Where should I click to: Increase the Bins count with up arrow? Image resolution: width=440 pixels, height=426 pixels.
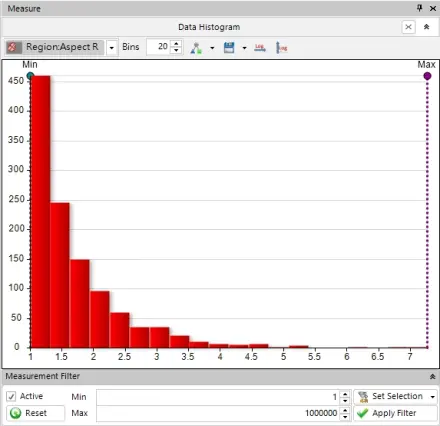[176, 44]
